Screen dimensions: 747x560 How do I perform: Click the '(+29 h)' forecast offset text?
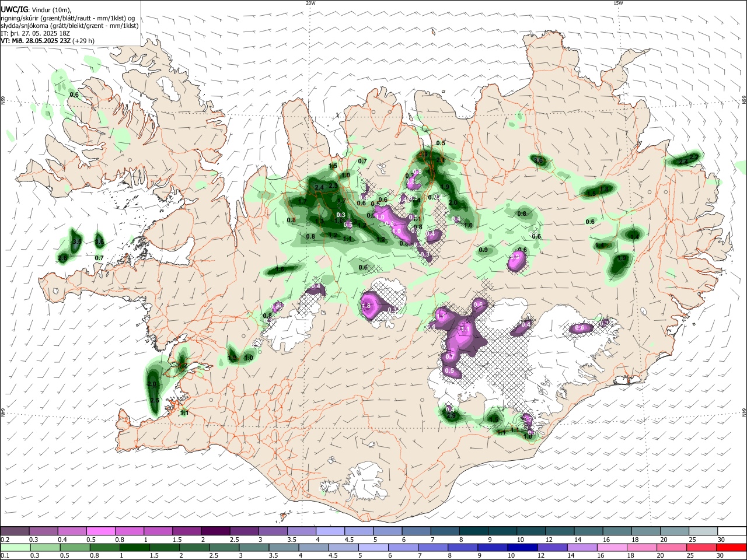point(83,41)
